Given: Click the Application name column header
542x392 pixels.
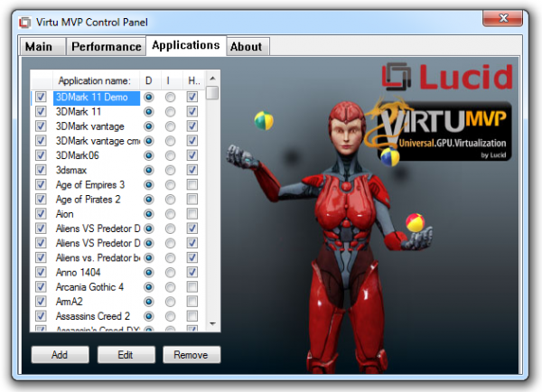Looking at the screenshot, I should click(96, 80).
